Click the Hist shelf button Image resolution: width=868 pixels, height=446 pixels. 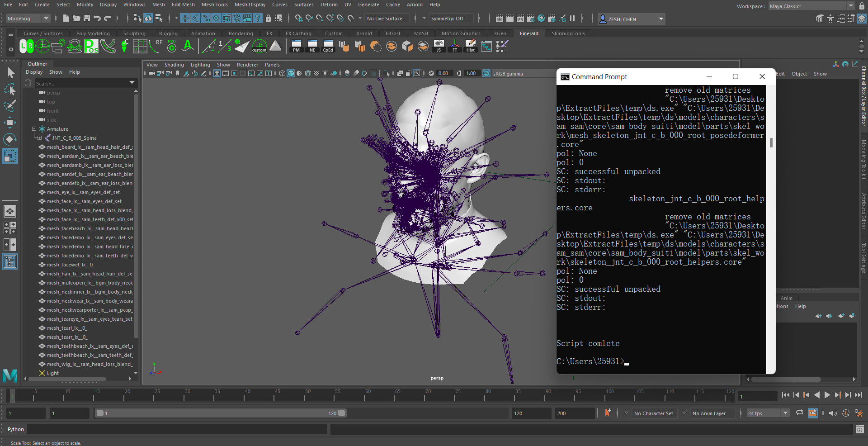[470, 46]
